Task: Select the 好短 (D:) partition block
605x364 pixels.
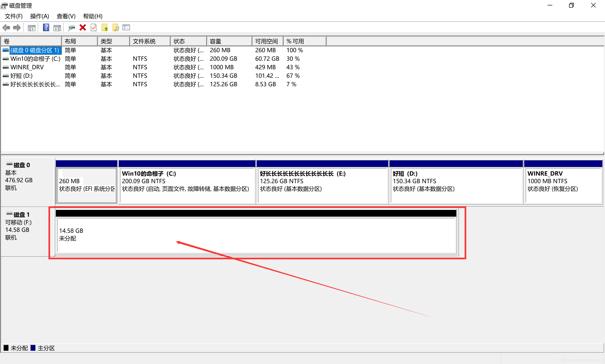Action: coord(456,182)
